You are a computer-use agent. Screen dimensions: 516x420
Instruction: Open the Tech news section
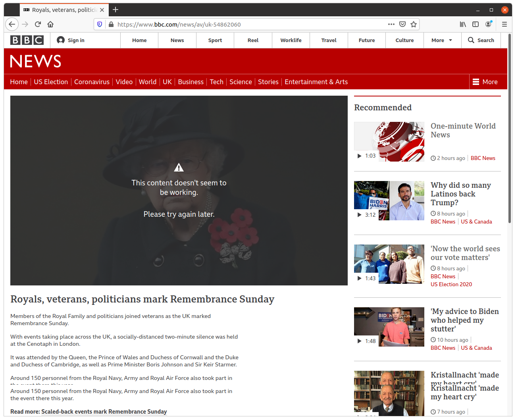pos(217,82)
